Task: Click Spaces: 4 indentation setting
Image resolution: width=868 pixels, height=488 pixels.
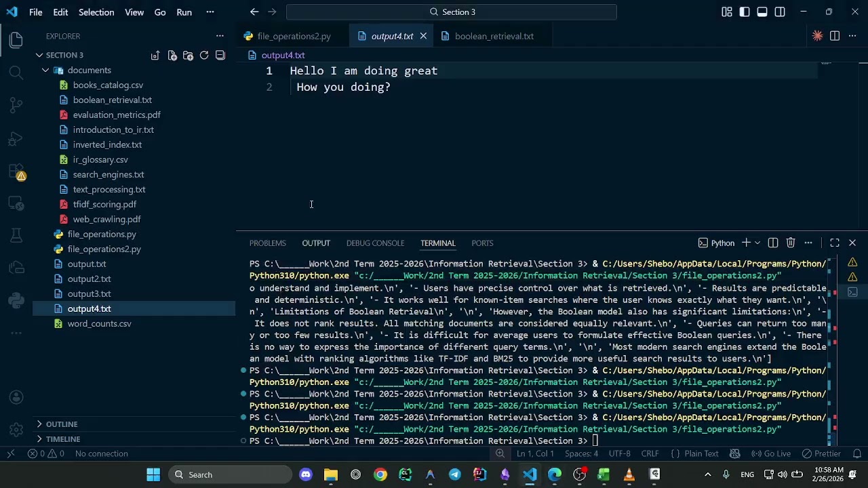Action: coord(581,454)
